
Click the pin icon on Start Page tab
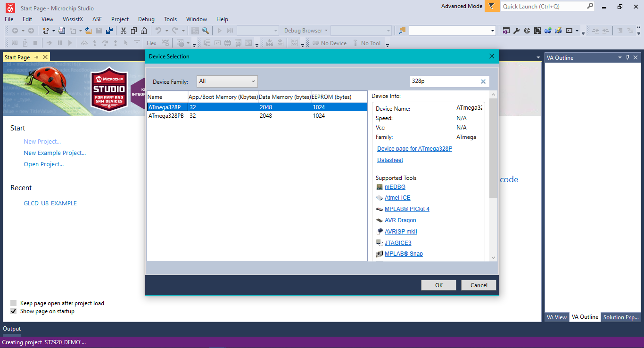[37, 57]
